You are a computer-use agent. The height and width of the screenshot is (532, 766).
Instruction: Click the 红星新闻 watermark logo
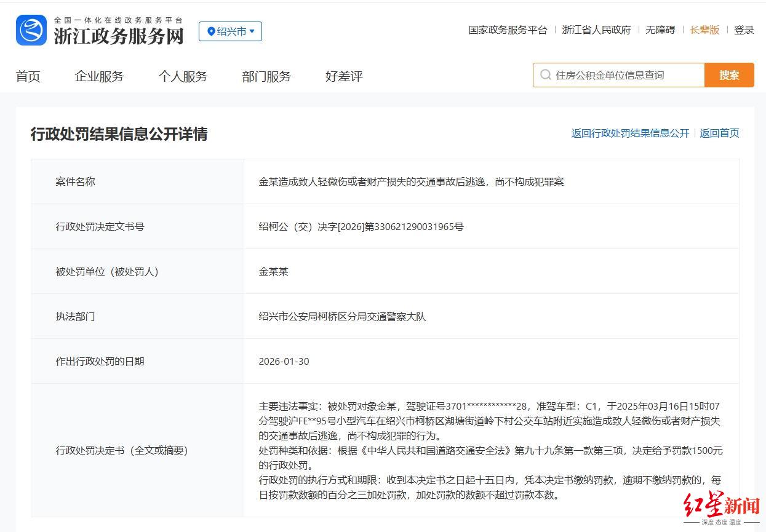coord(721,506)
